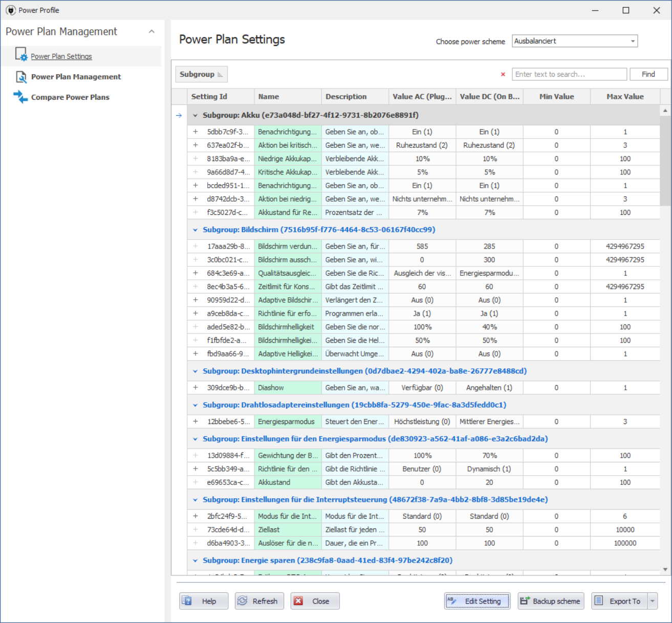Open the Export To dropdown arrow
This screenshot has height=623, width=672.
click(x=653, y=601)
